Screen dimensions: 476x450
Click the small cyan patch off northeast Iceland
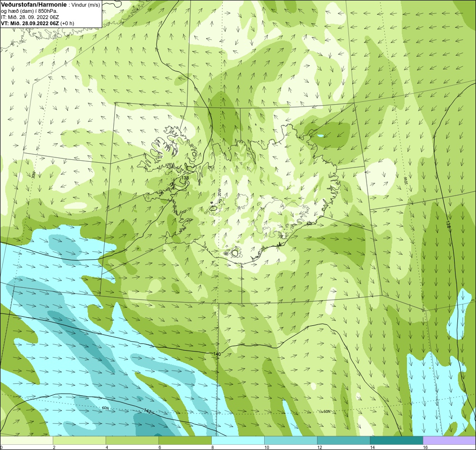tap(320, 136)
